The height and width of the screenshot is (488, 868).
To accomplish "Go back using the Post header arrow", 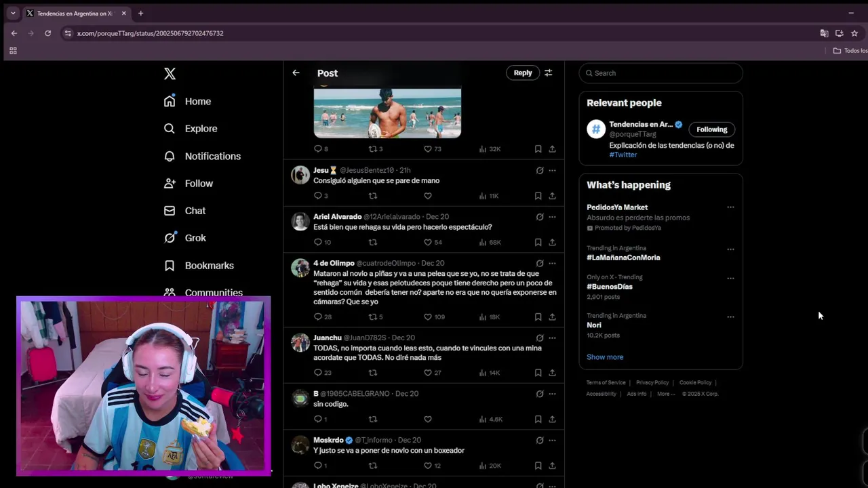I will (x=296, y=73).
